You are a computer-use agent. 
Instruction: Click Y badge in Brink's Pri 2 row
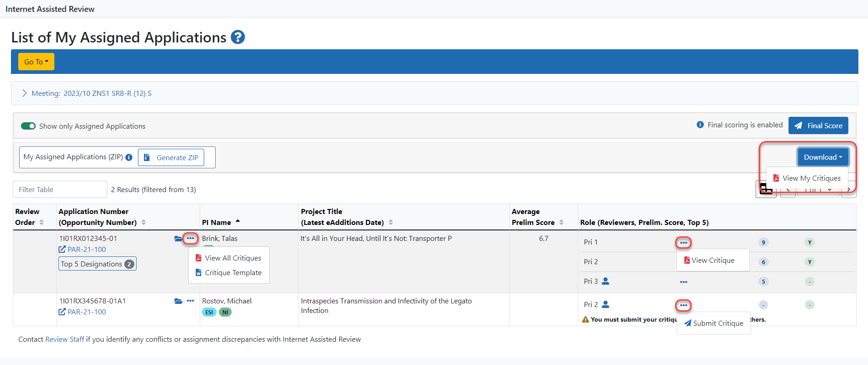tap(810, 262)
